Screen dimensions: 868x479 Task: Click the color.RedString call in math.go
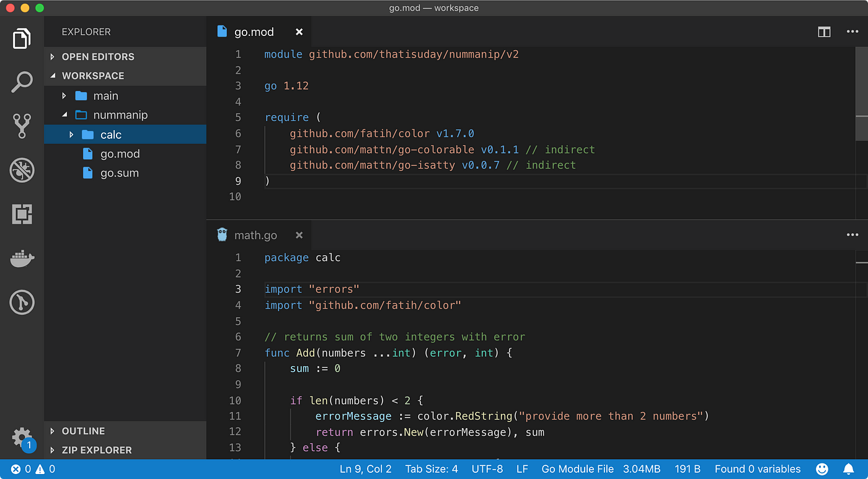tap(563, 416)
